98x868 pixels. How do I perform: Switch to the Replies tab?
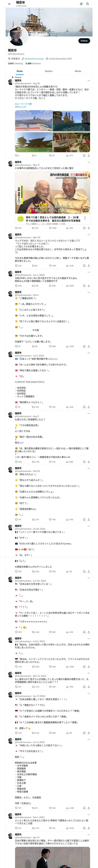pos(49,71)
